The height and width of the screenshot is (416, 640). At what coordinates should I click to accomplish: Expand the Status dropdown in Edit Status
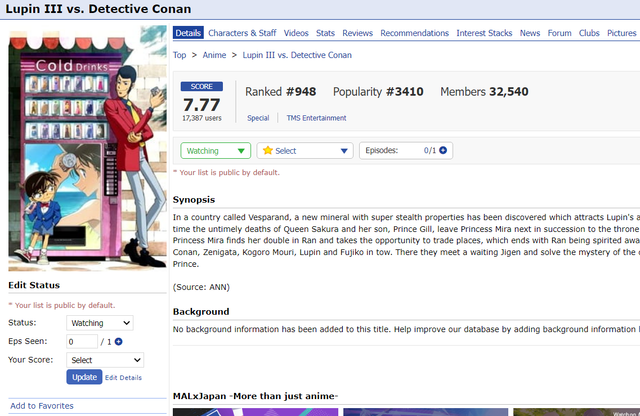tap(100, 323)
